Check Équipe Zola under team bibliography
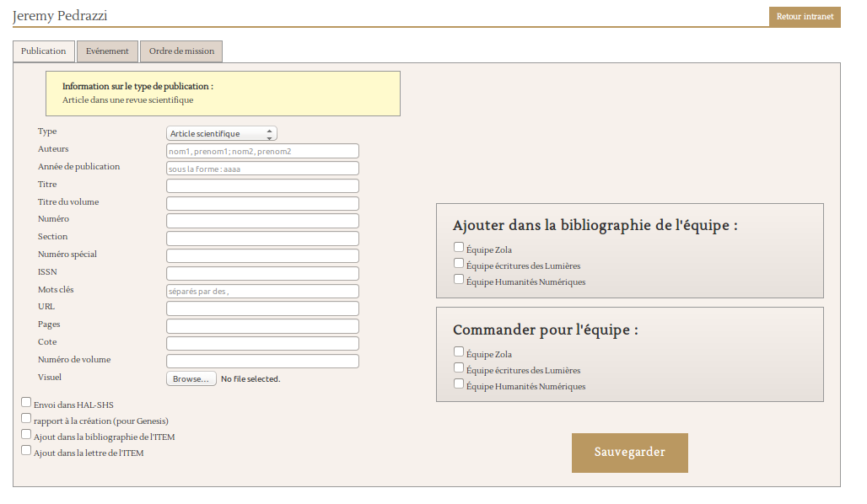The height and width of the screenshot is (504, 867). [459, 248]
